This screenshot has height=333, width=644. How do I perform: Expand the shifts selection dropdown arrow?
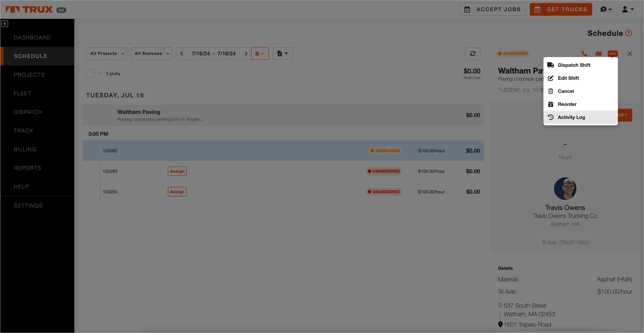click(x=100, y=74)
